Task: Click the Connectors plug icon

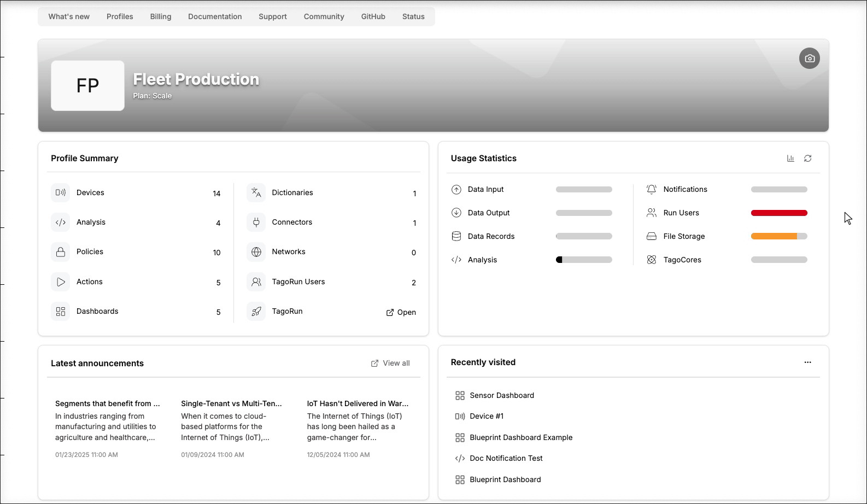Action: tap(256, 222)
